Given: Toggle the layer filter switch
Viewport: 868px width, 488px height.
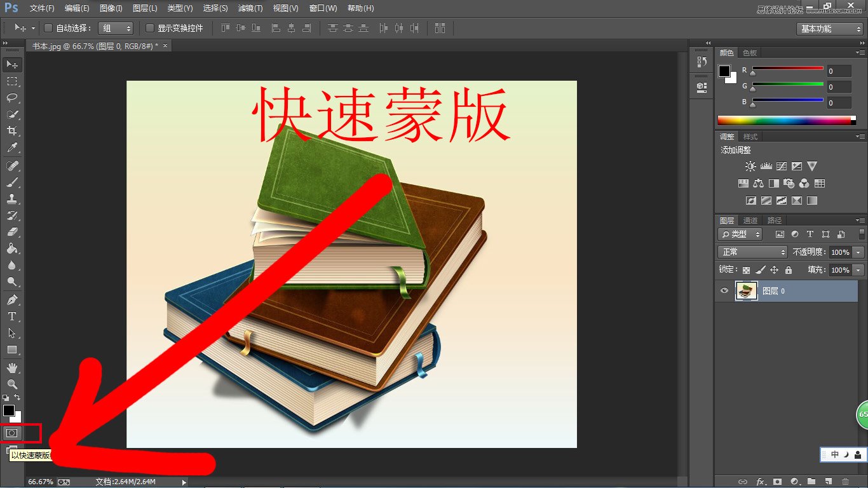Looking at the screenshot, I should click(x=860, y=234).
